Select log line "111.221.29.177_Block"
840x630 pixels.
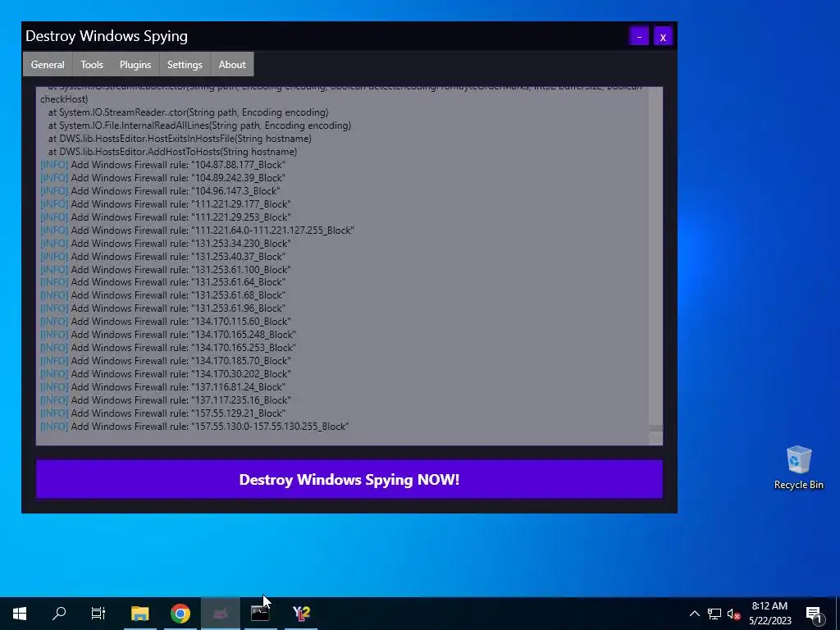[x=166, y=204]
